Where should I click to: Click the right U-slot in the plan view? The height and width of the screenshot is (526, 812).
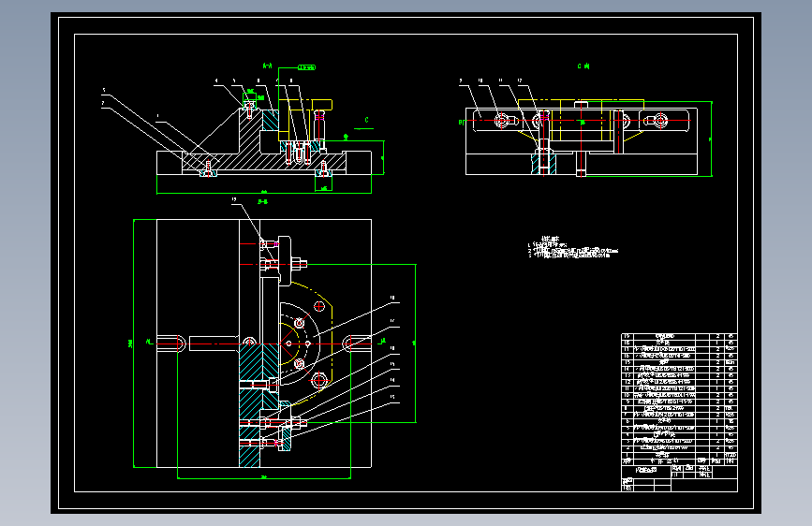click(357, 343)
